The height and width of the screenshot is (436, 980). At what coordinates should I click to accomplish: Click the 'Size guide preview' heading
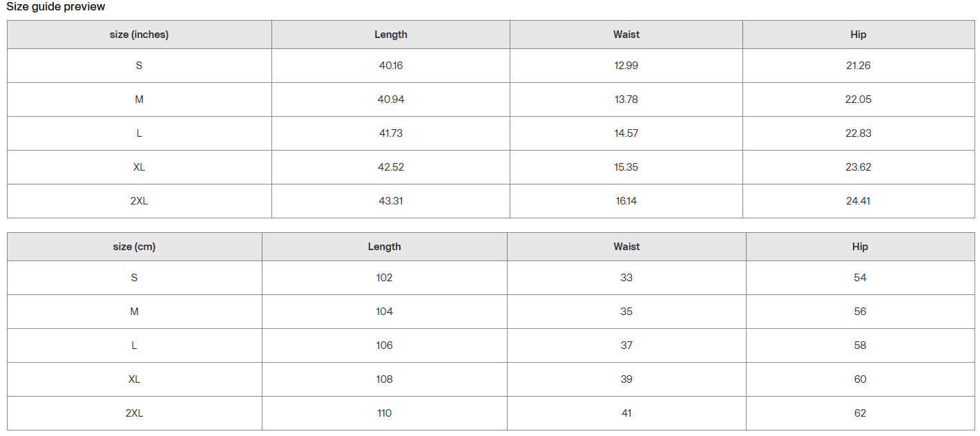tap(56, 7)
